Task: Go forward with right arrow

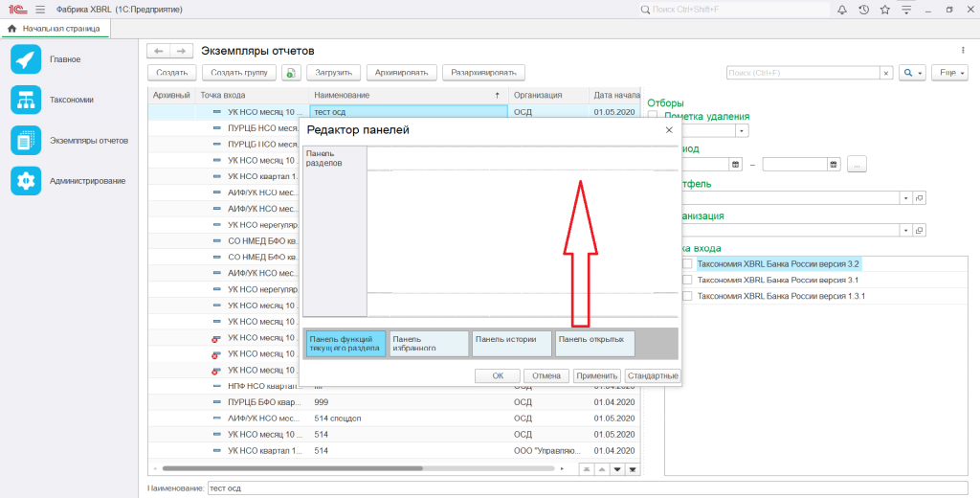Action: pos(181,52)
